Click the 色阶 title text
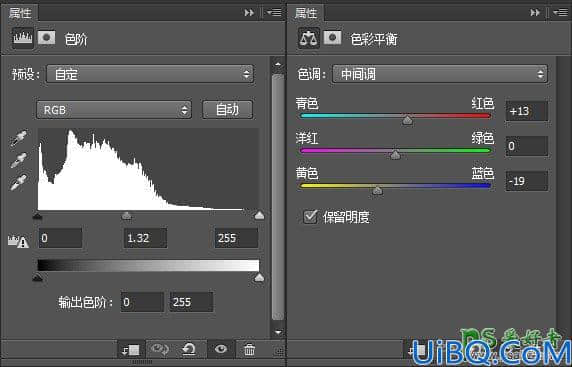This screenshot has width=572, height=367. pos(76,39)
